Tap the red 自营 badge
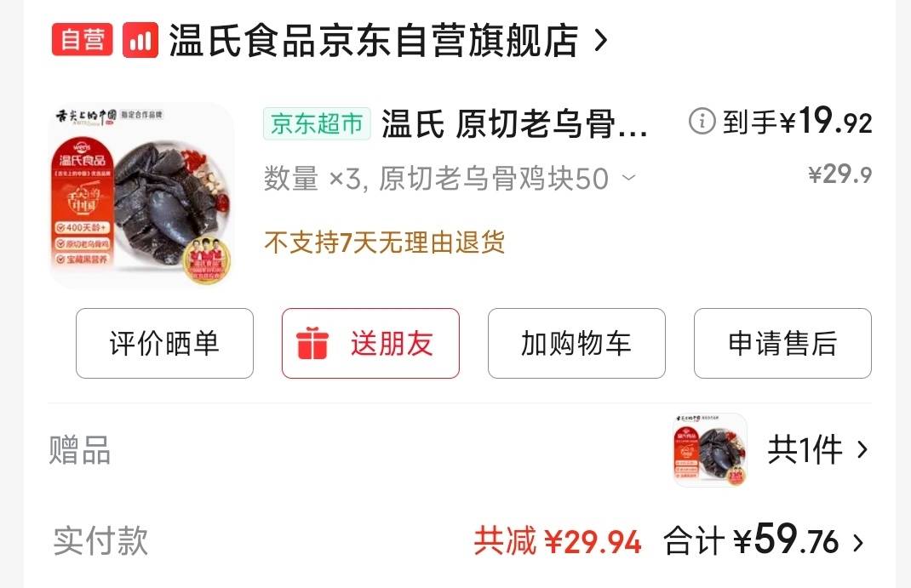 coord(82,39)
